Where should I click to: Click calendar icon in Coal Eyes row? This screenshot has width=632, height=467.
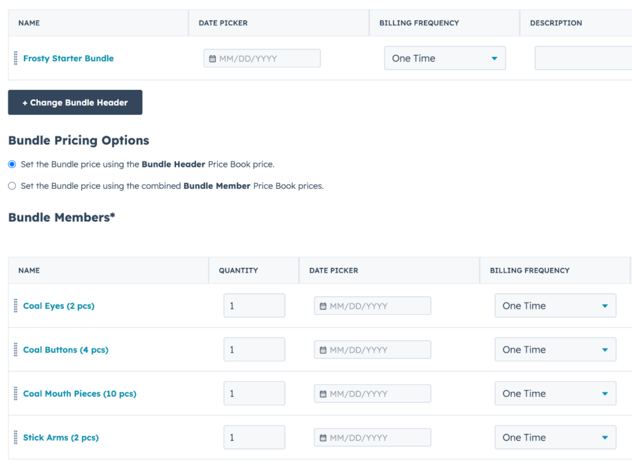323,306
